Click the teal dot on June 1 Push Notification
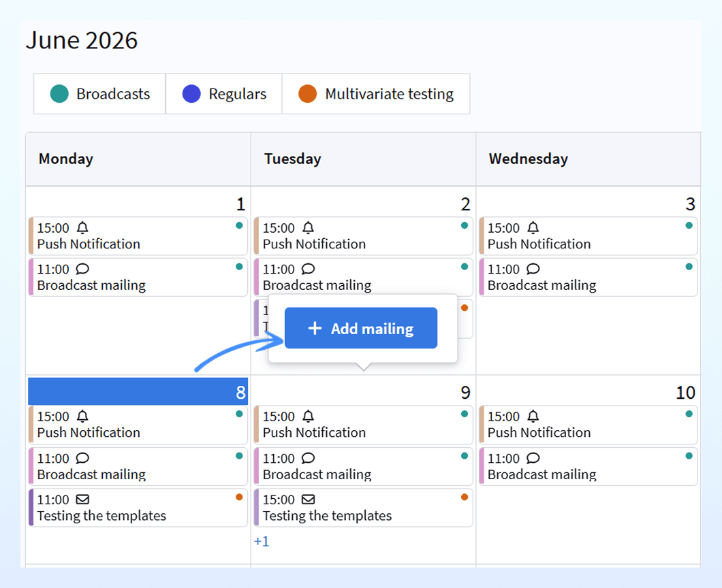The image size is (722, 588). [x=239, y=225]
